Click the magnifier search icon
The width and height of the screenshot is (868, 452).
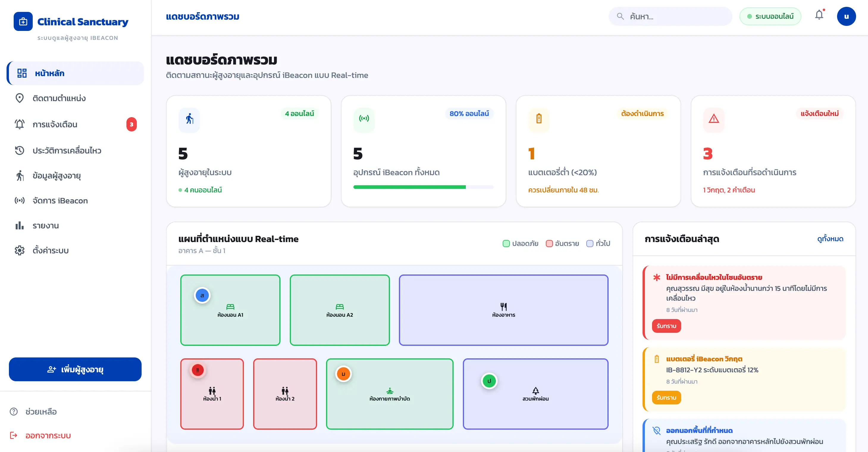(x=620, y=16)
